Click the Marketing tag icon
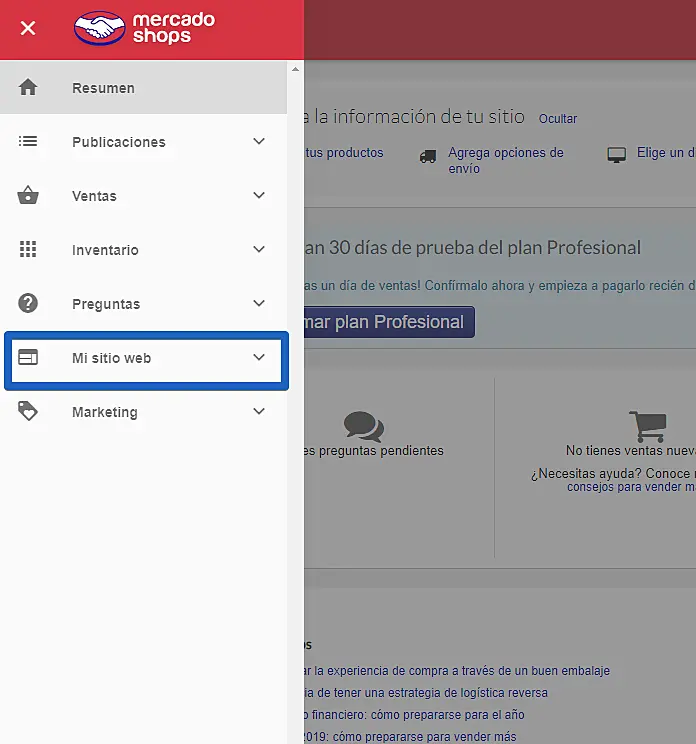The width and height of the screenshot is (696, 744). 28,412
